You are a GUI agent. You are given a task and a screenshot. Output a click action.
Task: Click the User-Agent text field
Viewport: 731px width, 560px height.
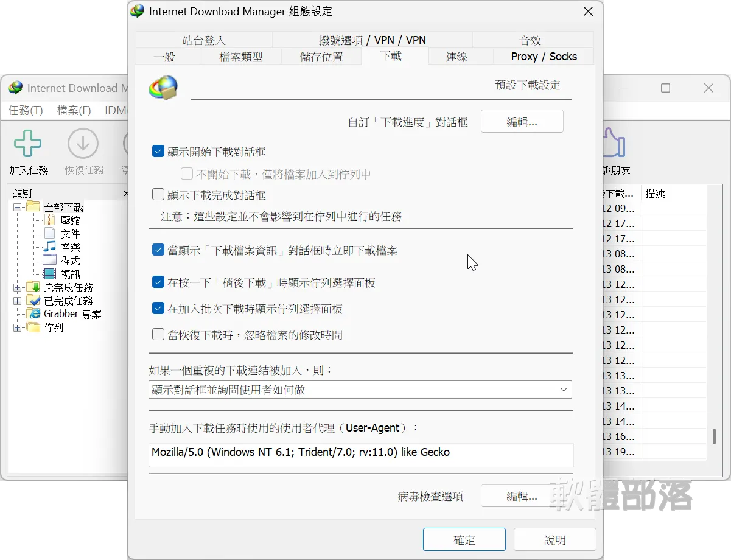click(361, 455)
